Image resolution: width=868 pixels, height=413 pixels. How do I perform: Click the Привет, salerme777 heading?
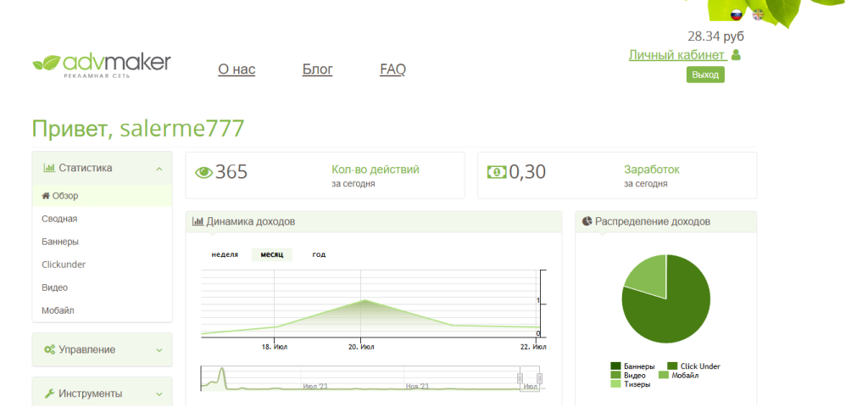(138, 128)
